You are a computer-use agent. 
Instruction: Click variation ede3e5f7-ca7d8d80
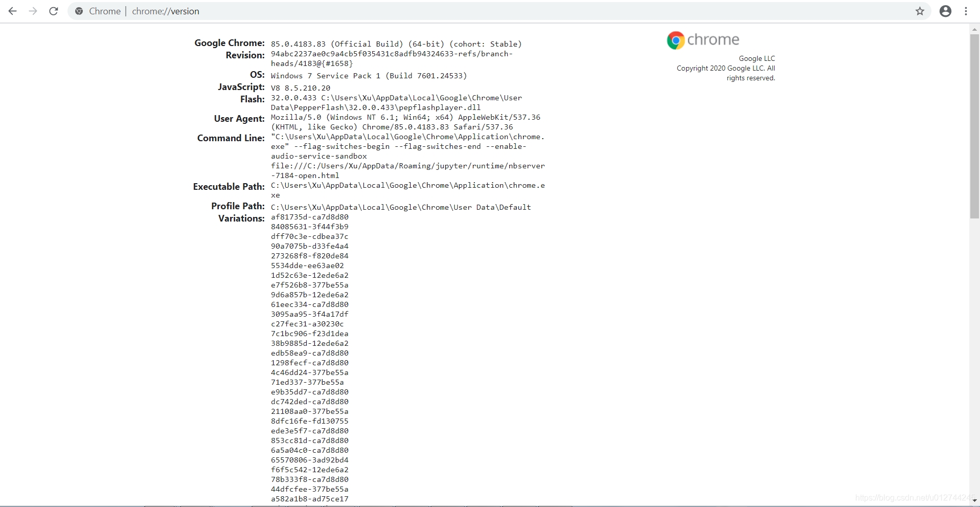310,431
